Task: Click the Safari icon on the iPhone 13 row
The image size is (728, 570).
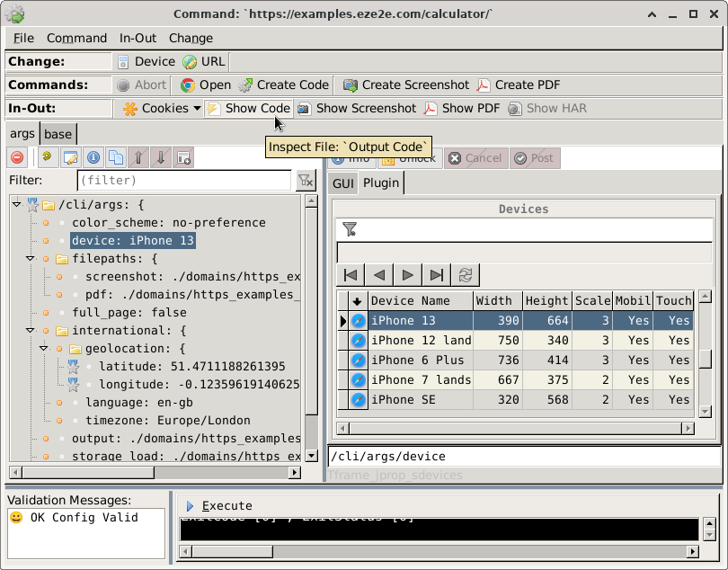Action: [x=359, y=321]
